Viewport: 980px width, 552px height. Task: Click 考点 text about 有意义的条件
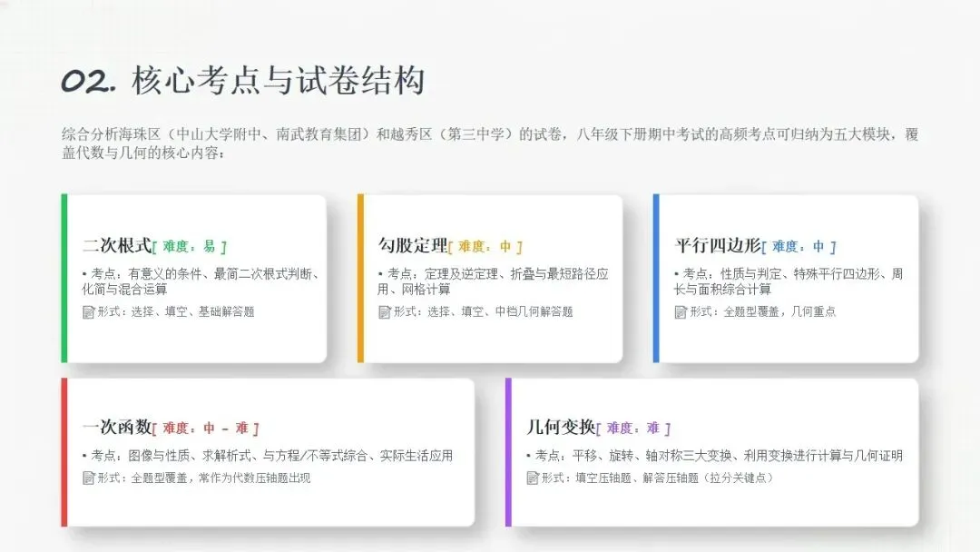[x=201, y=281]
